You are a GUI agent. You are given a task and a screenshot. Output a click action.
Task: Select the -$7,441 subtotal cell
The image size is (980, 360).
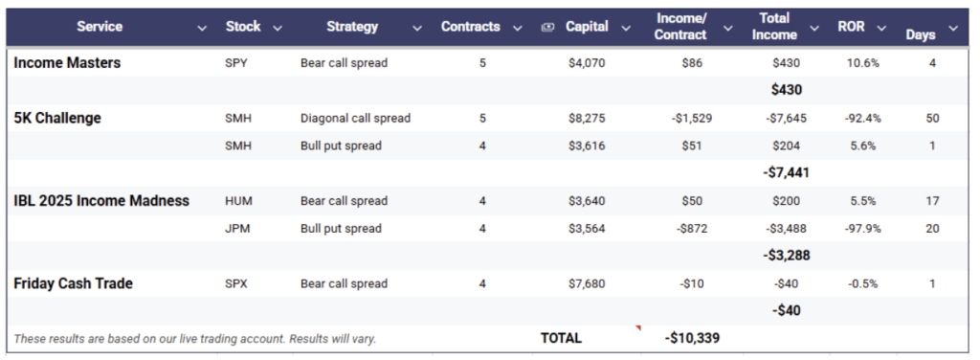786,172
